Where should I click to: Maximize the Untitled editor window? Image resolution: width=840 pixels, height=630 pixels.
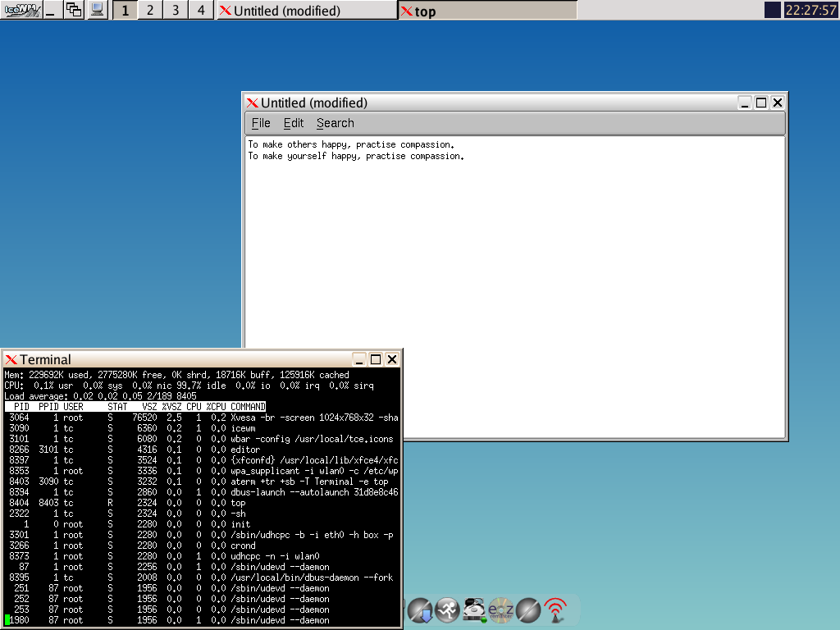pos(761,103)
